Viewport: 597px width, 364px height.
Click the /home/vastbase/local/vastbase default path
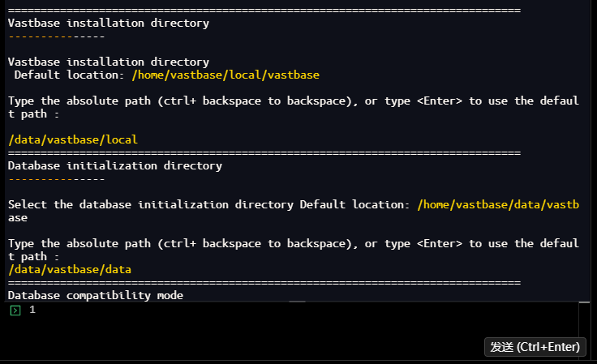[x=225, y=75]
